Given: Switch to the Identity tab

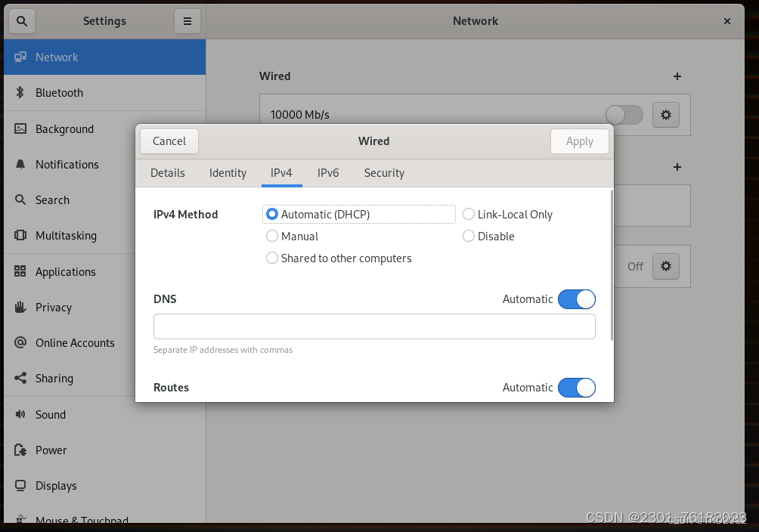Looking at the screenshot, I should (228, 173).
